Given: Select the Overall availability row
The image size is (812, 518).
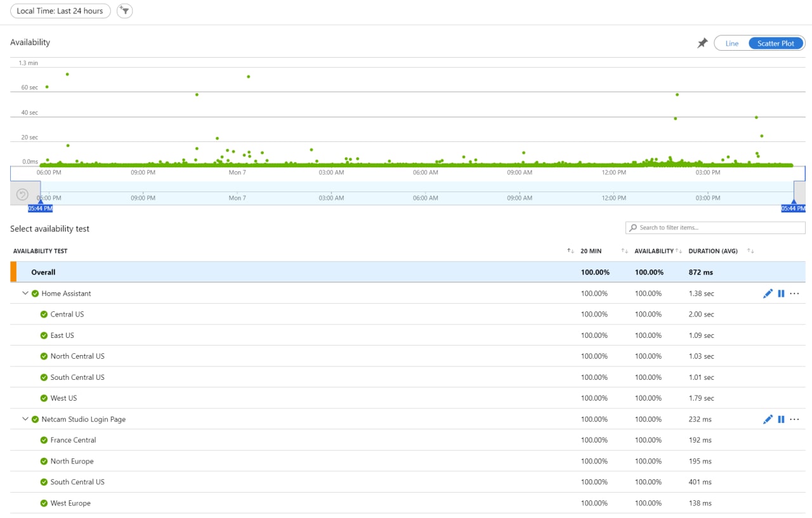Looking at the screenshot, I should tap(43, 272).
